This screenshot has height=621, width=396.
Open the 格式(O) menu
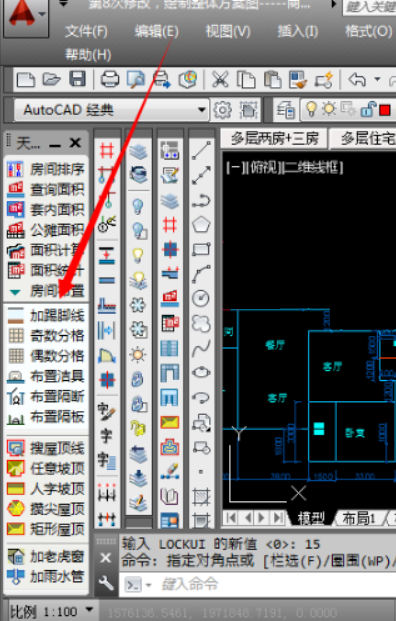(368, 31)
